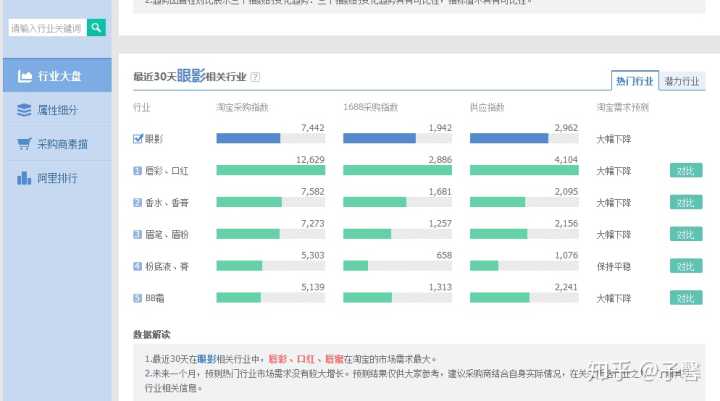720x401 pixels.
Task: Click 对比 in the 粉底液、膏 row
Action: [x=685, y=267]
